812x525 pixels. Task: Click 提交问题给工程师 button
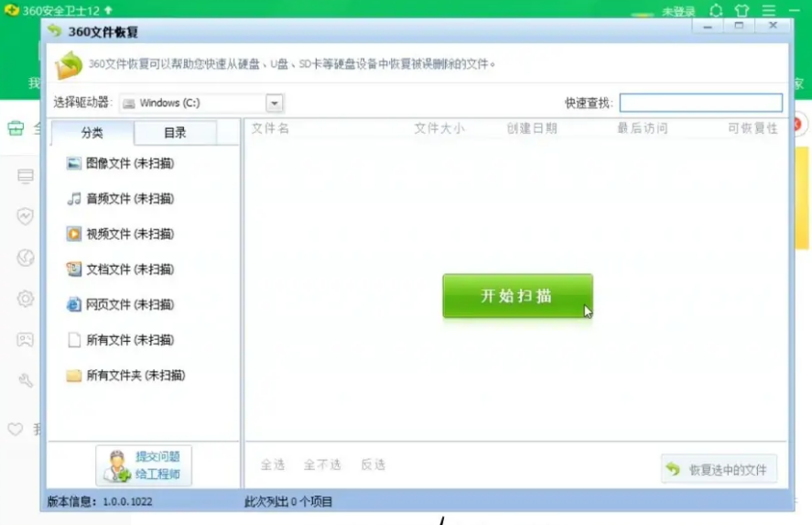click(144, 465)
